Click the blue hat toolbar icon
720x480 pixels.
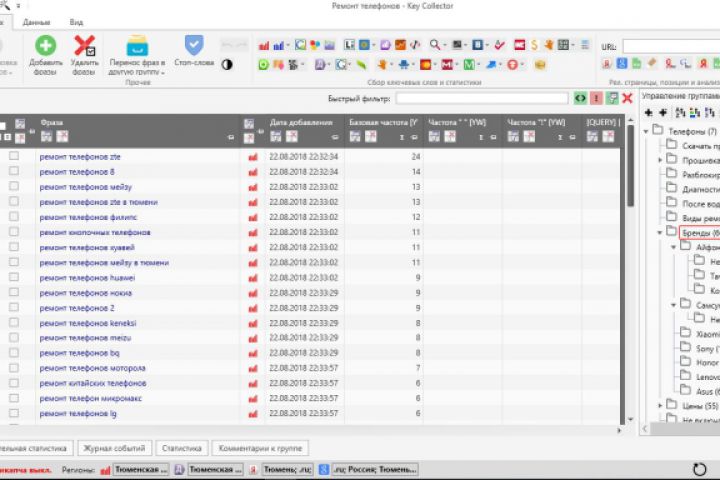click(x=404, y=65)
